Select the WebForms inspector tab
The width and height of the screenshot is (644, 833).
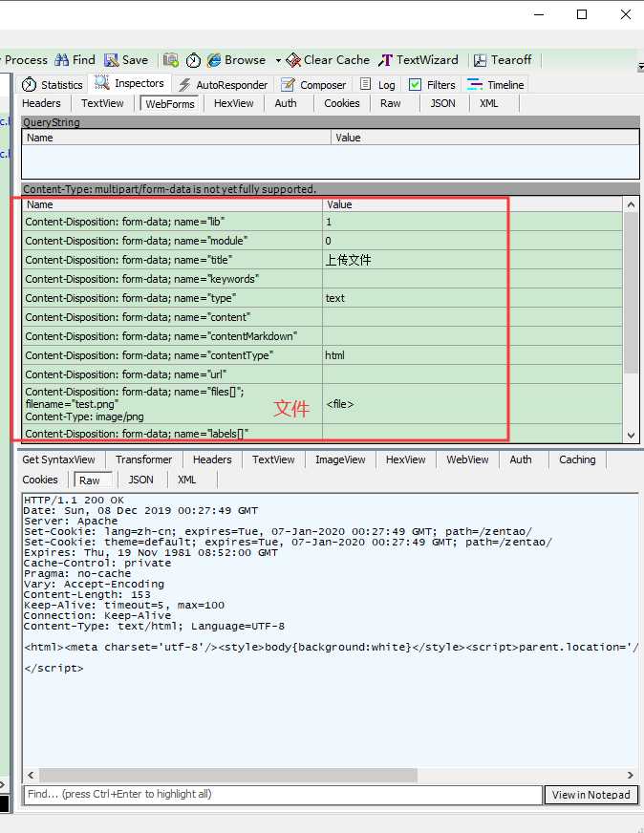click(x=170, y=104)
